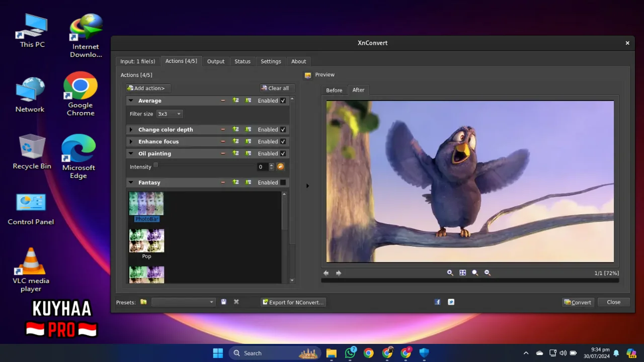Viewport: 644px width, 362px height.
Task: Open the Facebook share icon
Action: 438,302
